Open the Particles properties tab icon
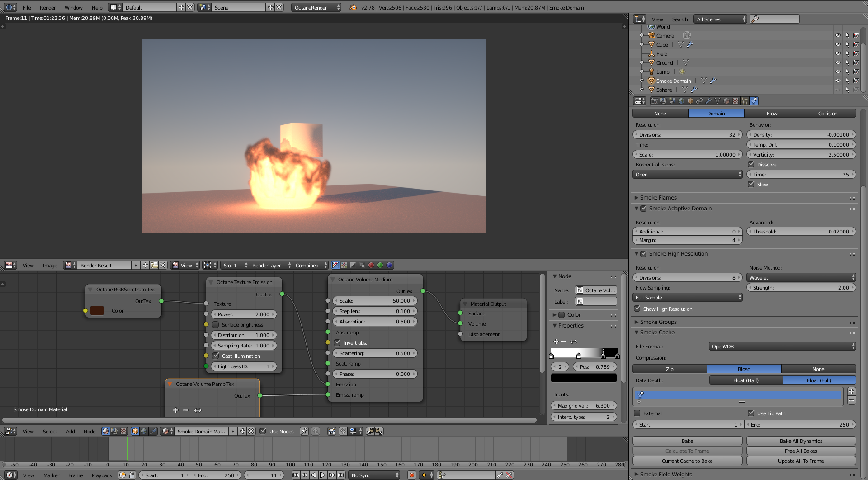This screenshot has height=480, width=868. point(745,101)
